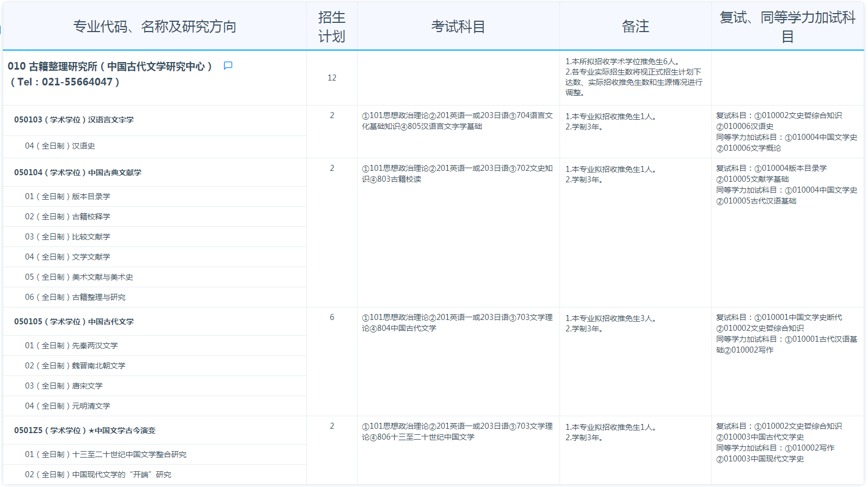868x487 pixels.
Task: Click research direction 04 汉语史
Action: tap(60, 146)
